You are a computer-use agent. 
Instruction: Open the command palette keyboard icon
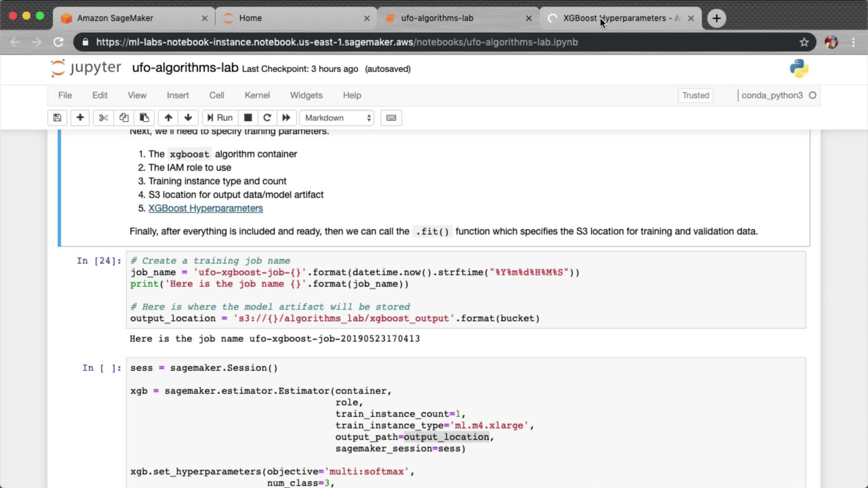pyautogui.click(x=391, y=118)
